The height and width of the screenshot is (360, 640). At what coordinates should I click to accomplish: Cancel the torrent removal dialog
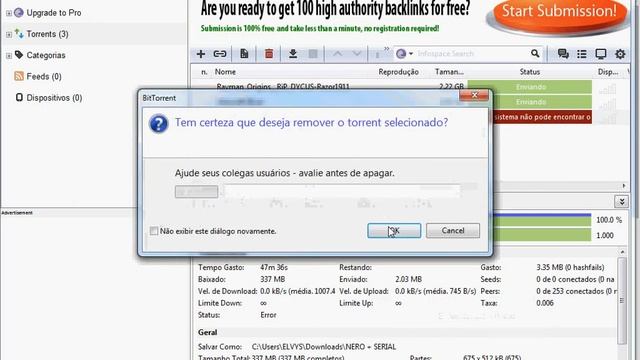point(453,231)
